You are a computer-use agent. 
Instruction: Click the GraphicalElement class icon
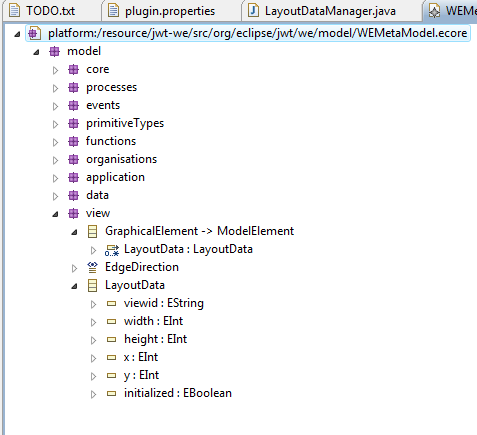click(x=92, y=231)
